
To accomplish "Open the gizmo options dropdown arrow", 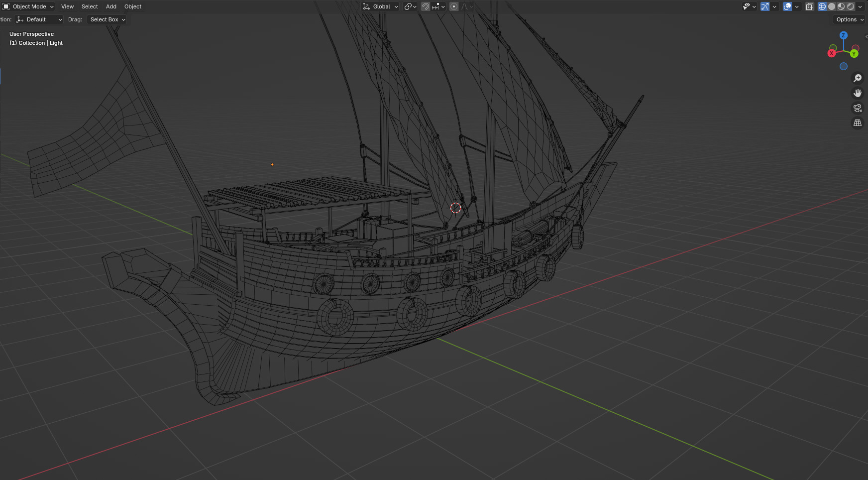I will (x=774, y=6).
